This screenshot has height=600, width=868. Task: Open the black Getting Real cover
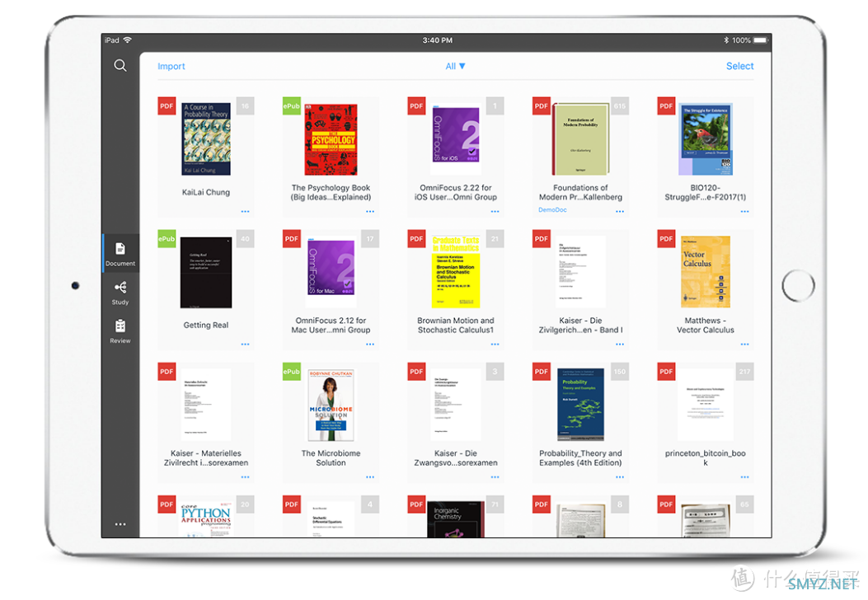pyautogui.click(x=206, y=272)
